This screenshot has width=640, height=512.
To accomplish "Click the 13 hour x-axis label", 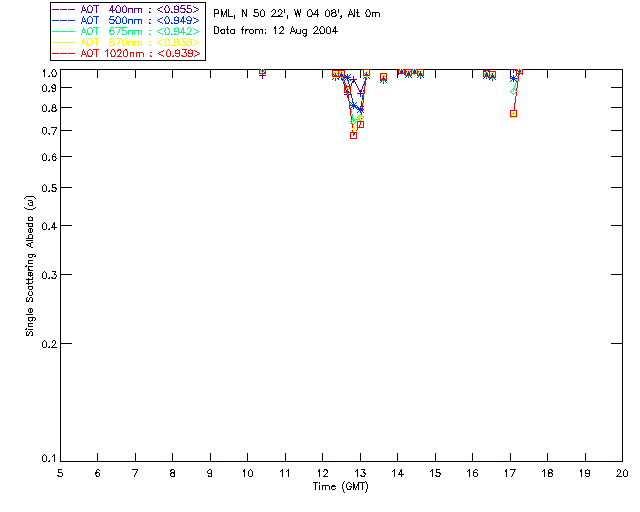I will click(360, 473).
